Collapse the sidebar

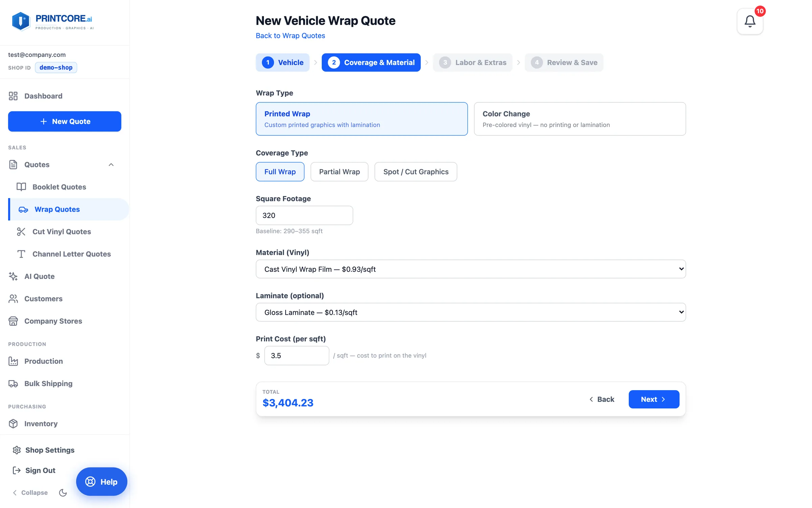[30, 493]
